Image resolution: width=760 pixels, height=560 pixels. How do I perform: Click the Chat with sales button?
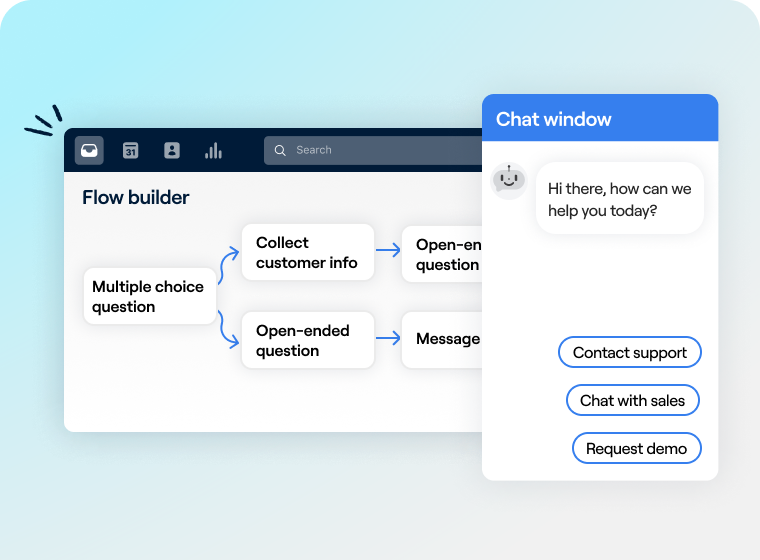(633, 400)
